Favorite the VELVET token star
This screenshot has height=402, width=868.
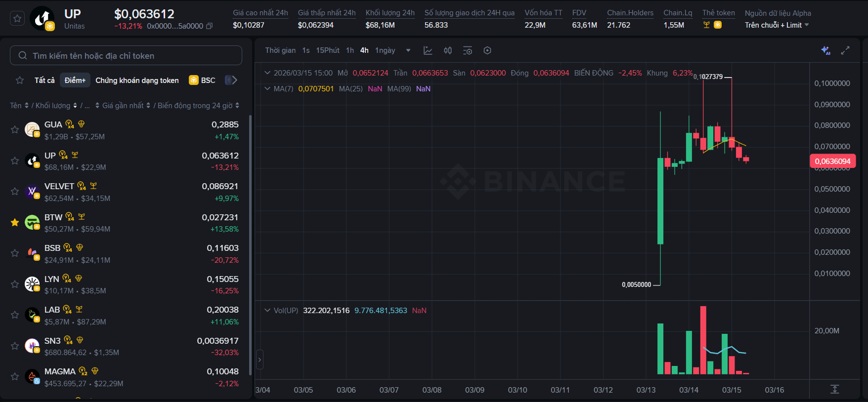click(x=15, y=192)
